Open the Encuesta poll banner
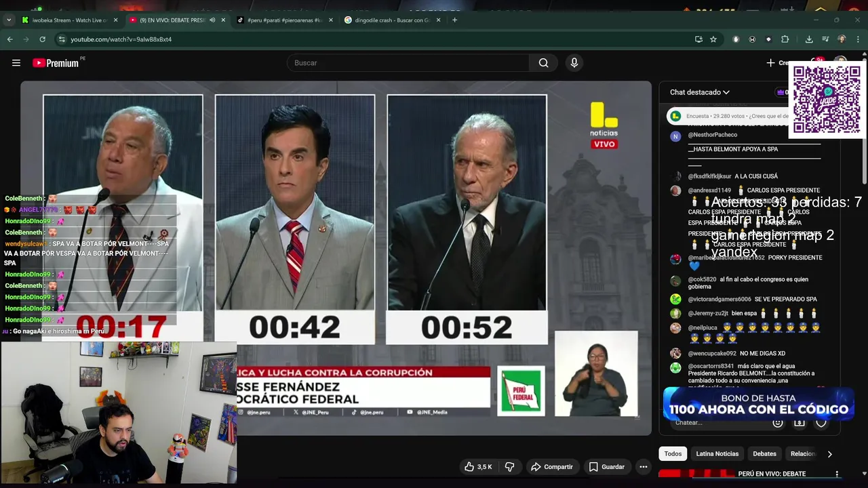The height and width of the screenshot is (488, 868). pyautogui.click(x=729, y=116)
